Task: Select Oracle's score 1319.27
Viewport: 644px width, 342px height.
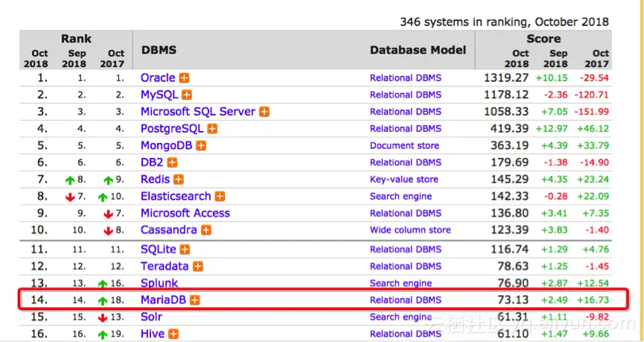Action: pyautogui.click(x=506, y=77)
